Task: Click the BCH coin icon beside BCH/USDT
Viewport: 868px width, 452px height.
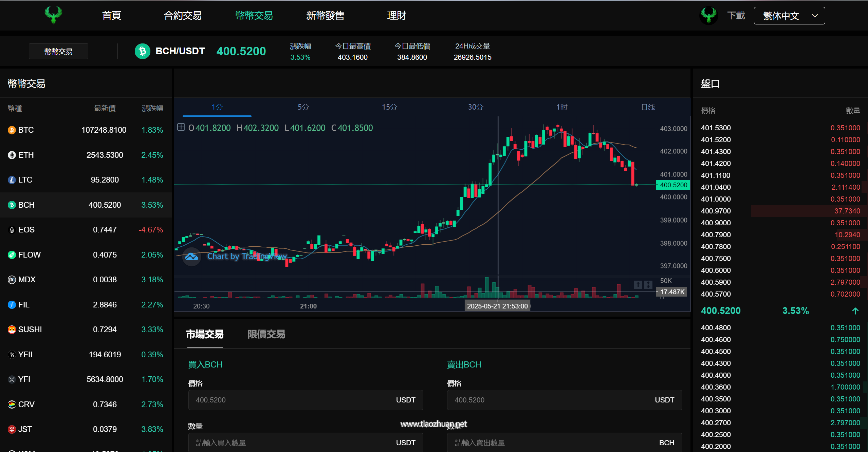Action: coord(143,51)
